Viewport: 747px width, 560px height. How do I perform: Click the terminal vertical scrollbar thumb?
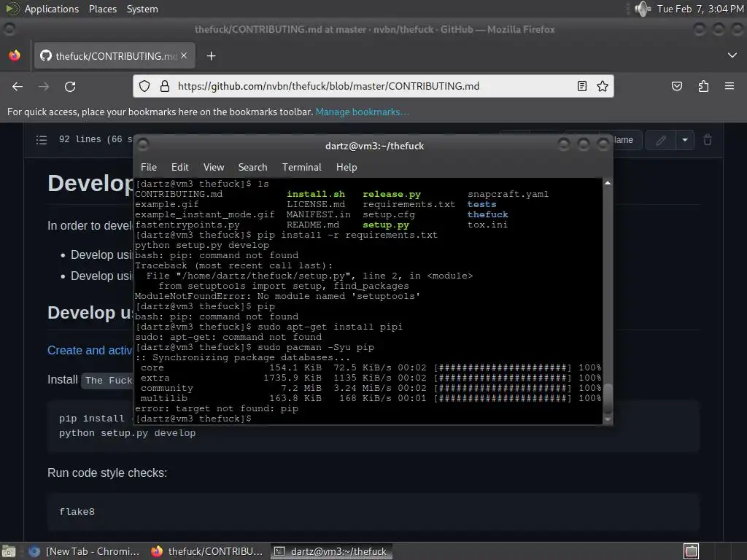608,399
